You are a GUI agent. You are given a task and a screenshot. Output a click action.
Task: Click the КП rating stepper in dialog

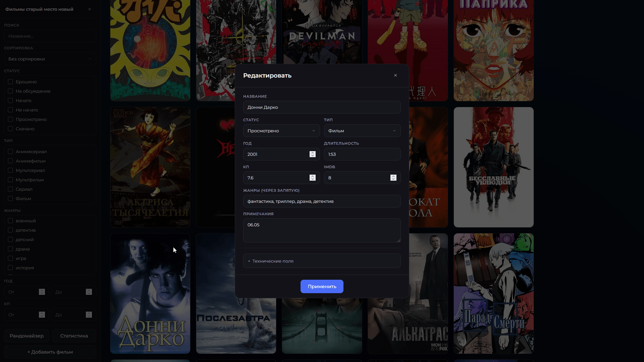[313, 178]
